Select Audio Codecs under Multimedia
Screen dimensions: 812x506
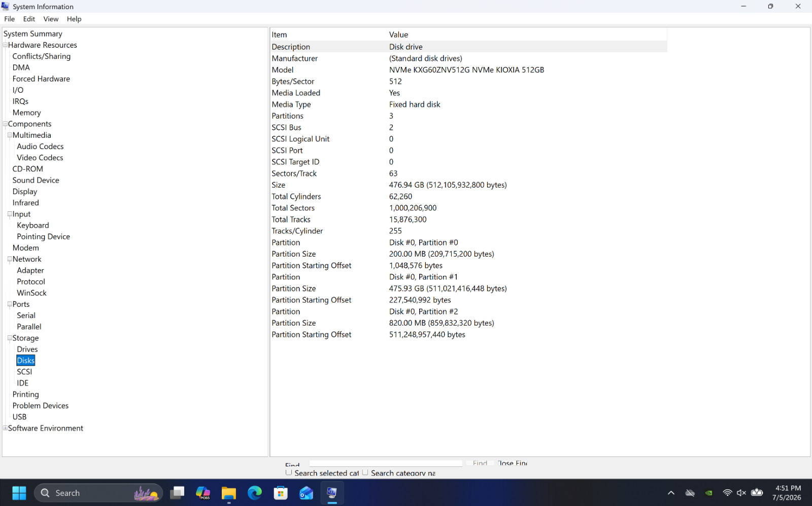coord(40,147)
